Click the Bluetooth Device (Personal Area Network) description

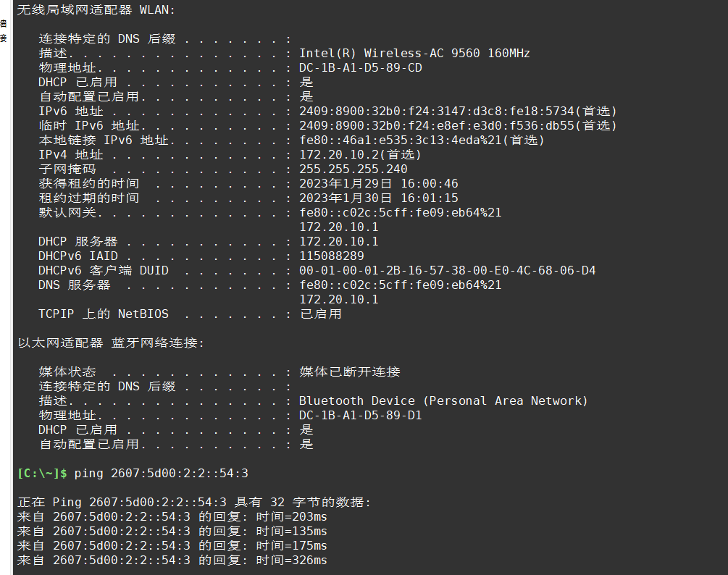click(443, 401)
